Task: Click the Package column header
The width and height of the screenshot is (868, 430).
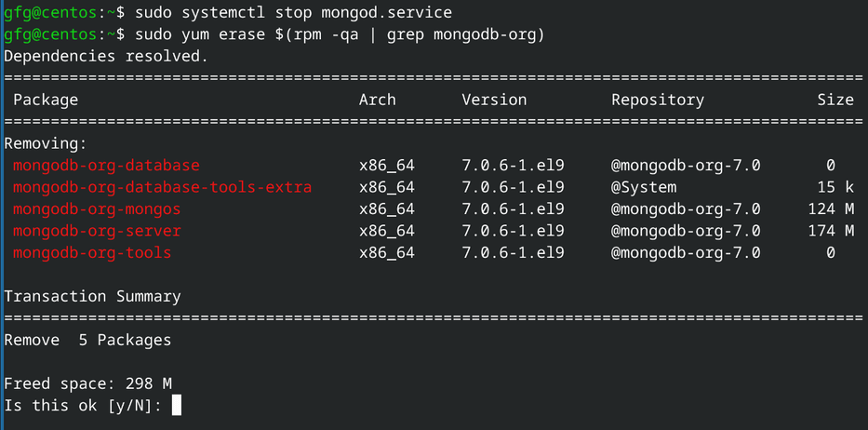Action: 46,100
